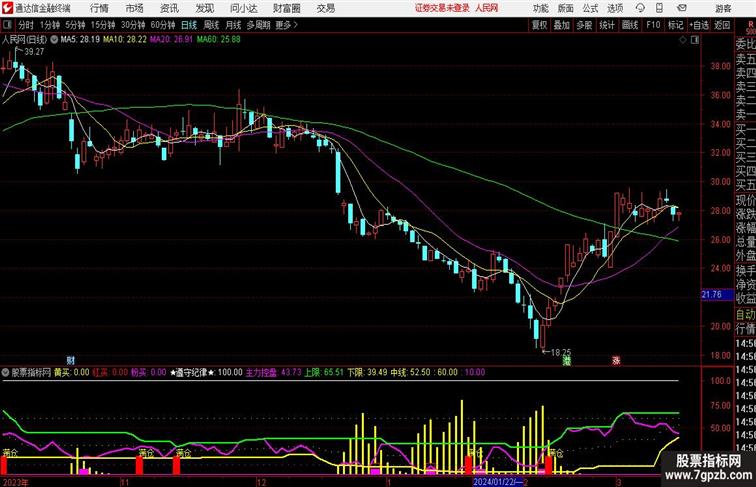Open the 多周期 multi-period view

pyautogui.click(x=258, y=25)
